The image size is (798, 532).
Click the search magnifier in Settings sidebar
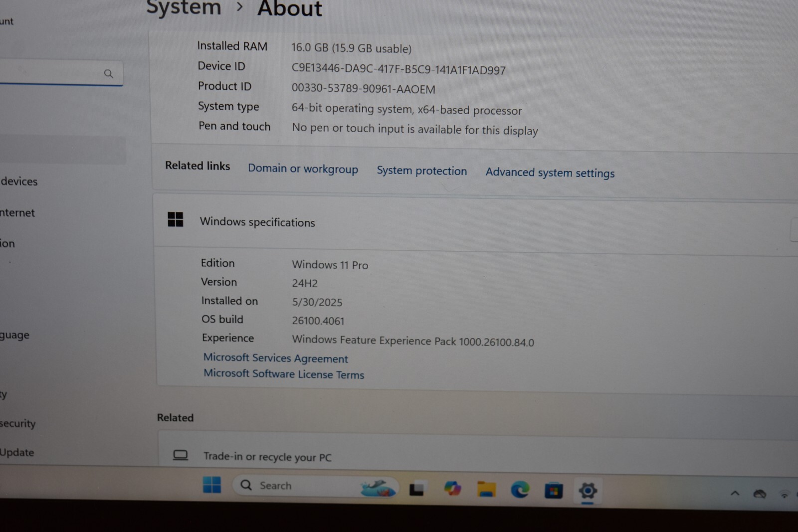[108, 74]
